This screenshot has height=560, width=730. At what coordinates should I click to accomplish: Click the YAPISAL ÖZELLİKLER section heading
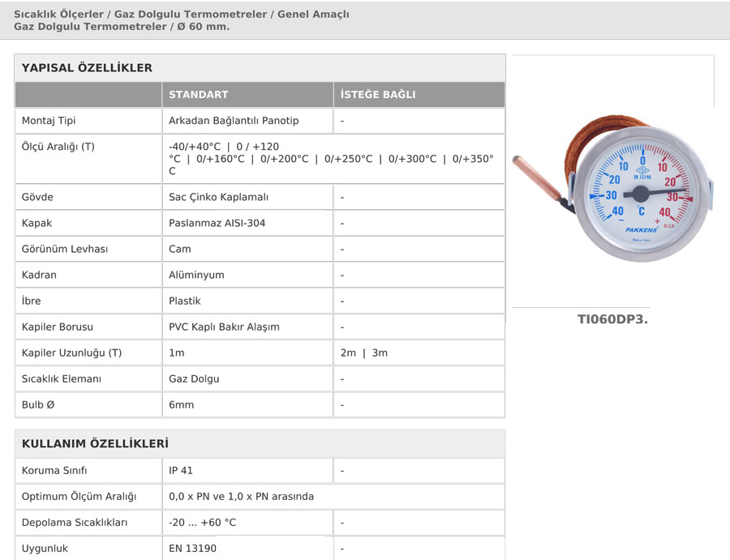point(87,67)
